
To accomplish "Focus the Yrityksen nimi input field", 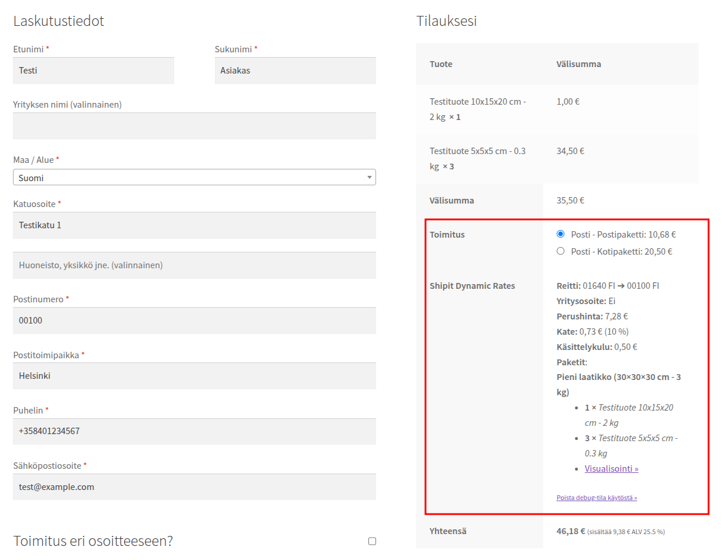I will pyautogui.click(x=194, y=126).
